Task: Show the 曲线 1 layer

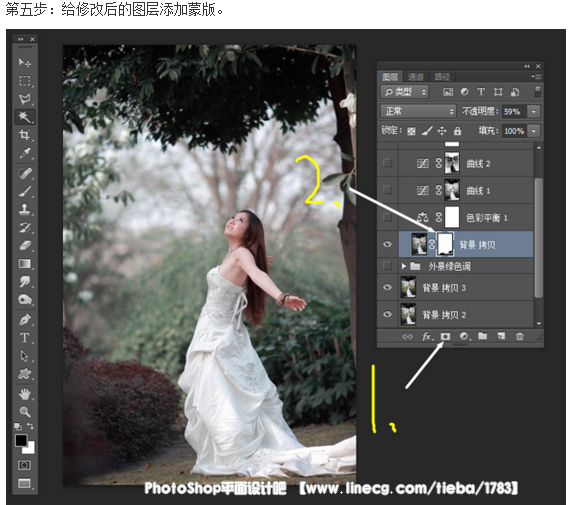Action: click(x=387, y=190)
